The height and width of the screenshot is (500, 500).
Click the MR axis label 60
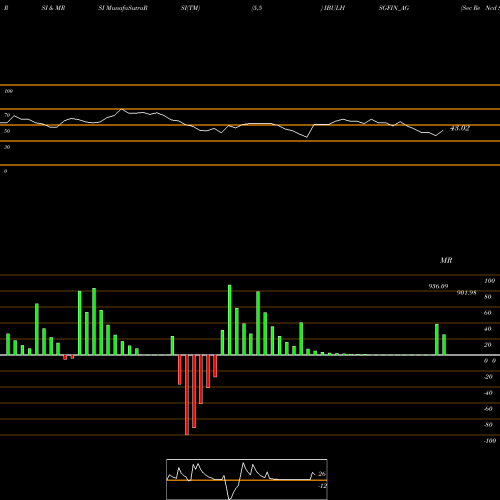pos(488,313)
